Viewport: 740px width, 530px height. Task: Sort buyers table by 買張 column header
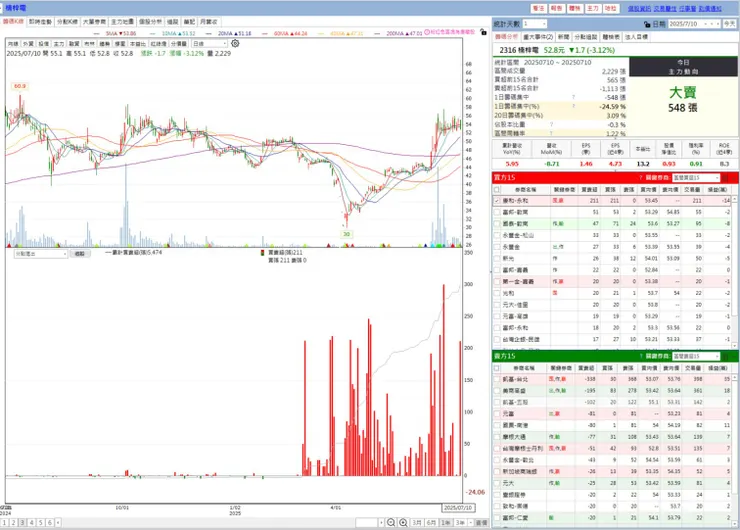tap(610, 190)
